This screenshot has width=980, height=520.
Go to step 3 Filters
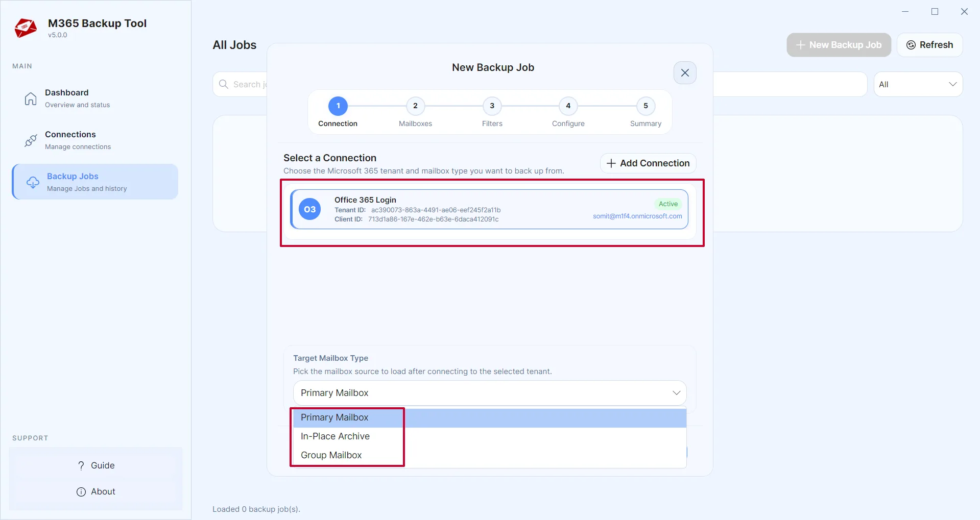pyautogui.click(x=492, y=112)
